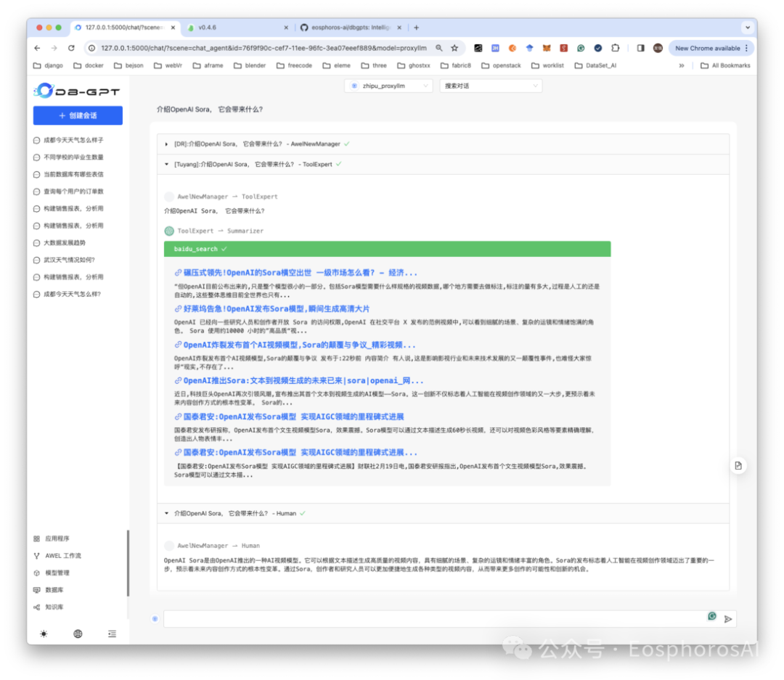Click New Chrome available button
Screen dimensions: 784x680
[x=711, y=48]
